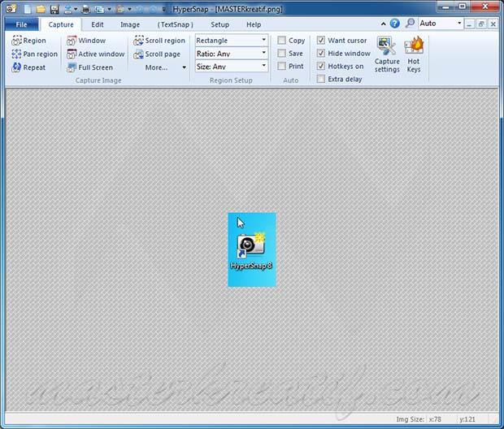Turn on the Extra delay checkbox
The image size is (504, 429).
pos(322,80)
